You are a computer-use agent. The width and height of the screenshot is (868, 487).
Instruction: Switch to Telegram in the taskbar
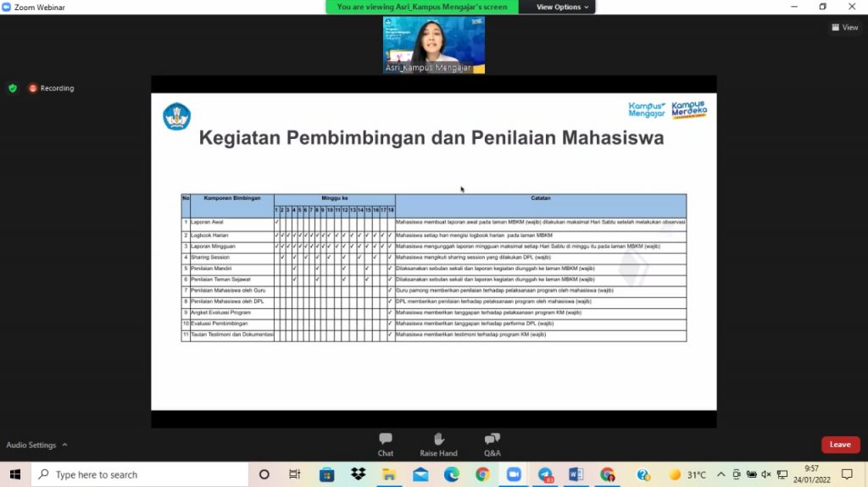point(545,474)
